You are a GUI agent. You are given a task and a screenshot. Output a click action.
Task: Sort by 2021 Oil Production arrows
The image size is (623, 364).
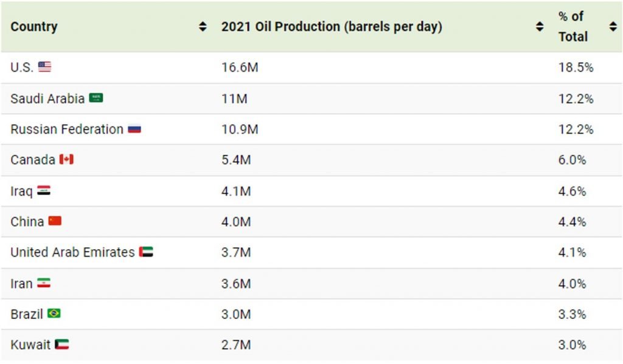[539, 27]
